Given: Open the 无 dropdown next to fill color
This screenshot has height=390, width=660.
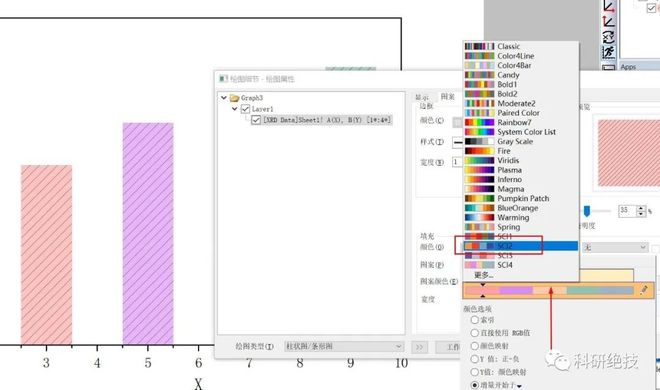Looking at the screenshot, I should tap(615, 247).
